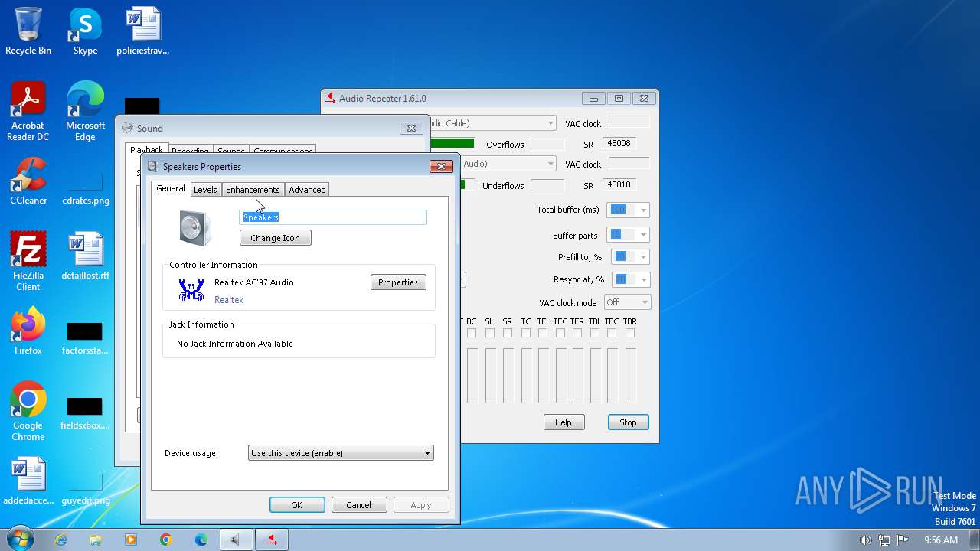The height and width of the screenshot is (551, 980).
Task: Switch to Recording tab in Sound window
Action: coord(190,151)
